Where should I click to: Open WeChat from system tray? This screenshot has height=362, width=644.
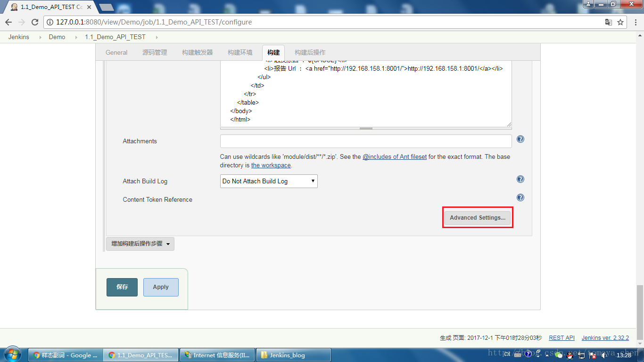(559, 354)
